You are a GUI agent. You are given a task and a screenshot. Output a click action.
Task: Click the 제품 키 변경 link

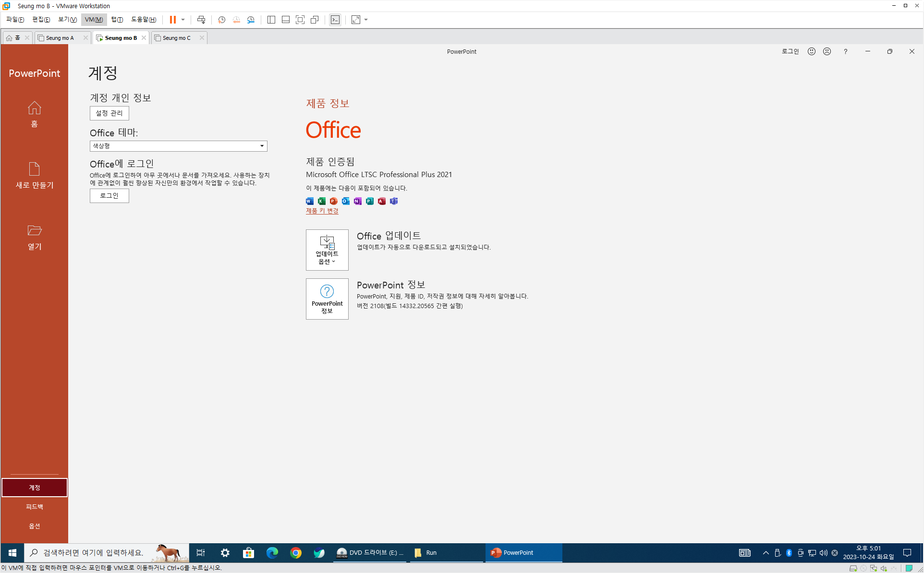click(322, 211)
